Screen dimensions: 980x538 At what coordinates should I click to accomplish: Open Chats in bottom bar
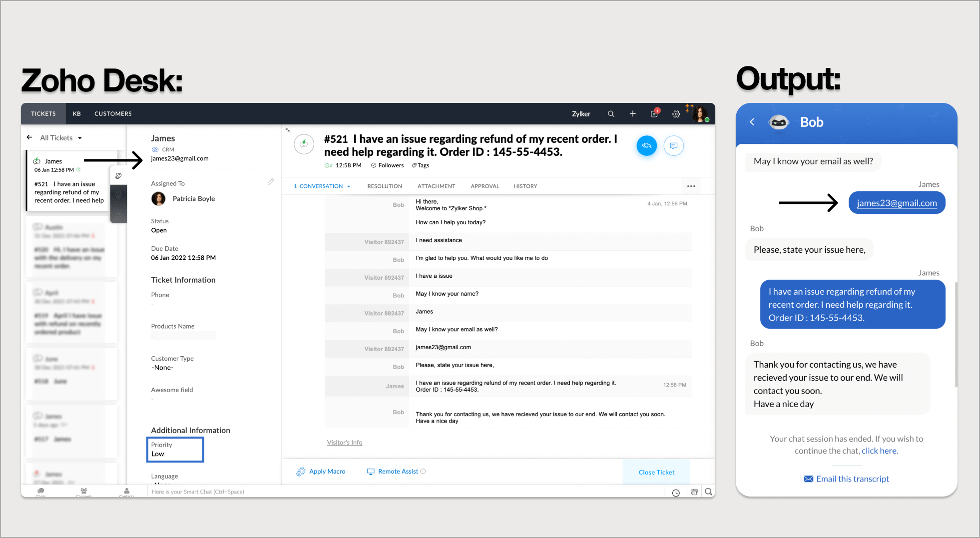(41, 493)
